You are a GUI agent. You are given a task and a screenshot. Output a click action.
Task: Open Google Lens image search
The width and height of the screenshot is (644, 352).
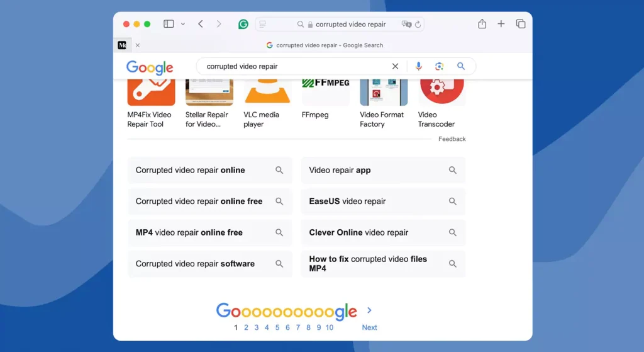(x=440, y=66)
